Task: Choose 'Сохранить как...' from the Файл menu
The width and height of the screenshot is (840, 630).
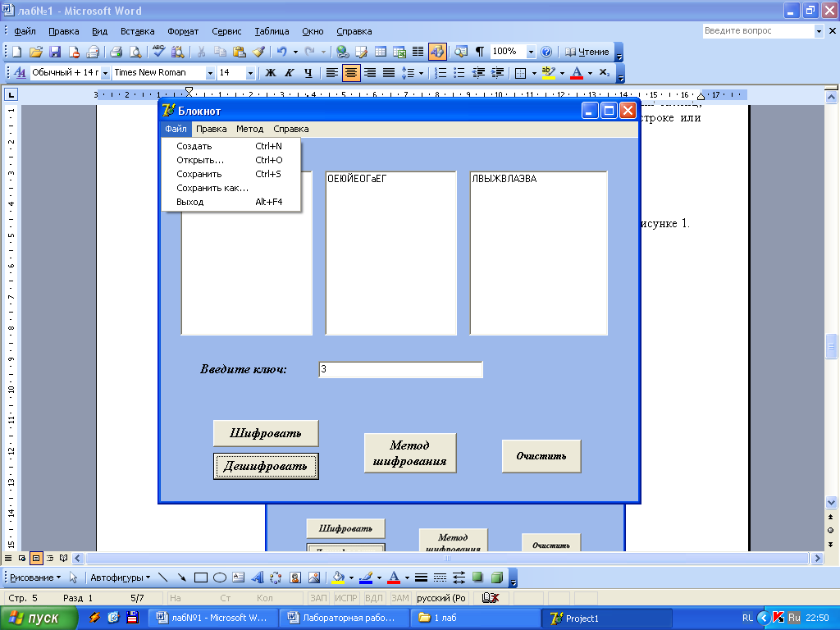Action: coord(212,188)
